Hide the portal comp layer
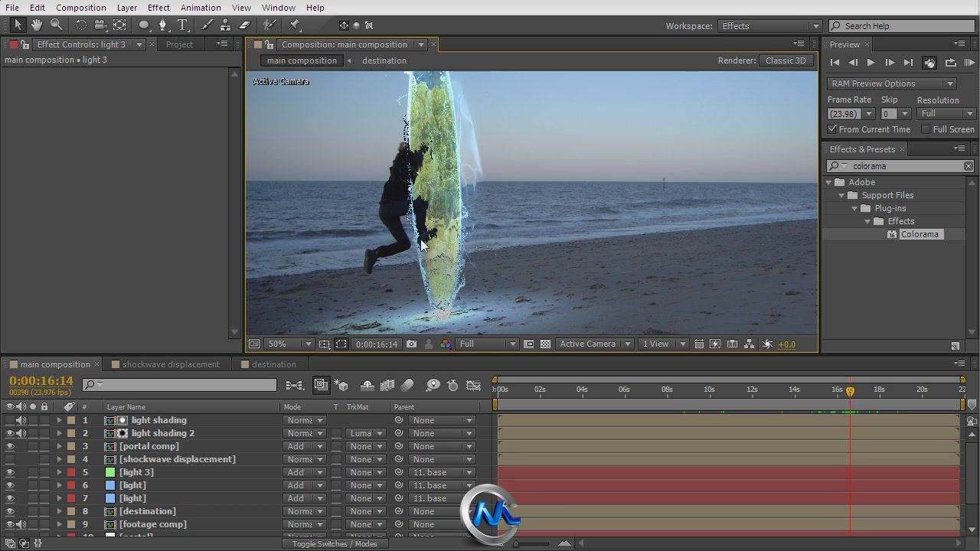 coord(10,446)
